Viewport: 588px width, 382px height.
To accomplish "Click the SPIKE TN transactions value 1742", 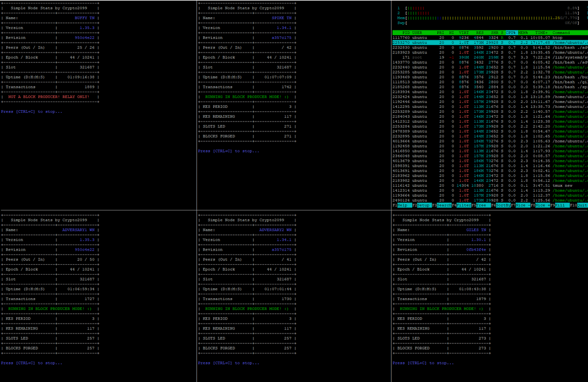I will pyautogui.click(x=287, y=87).
